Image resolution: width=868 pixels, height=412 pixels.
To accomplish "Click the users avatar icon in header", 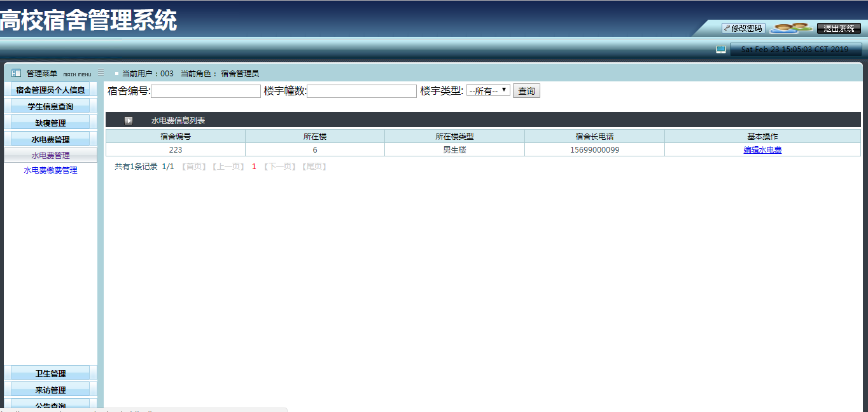I will coord(791,28).
